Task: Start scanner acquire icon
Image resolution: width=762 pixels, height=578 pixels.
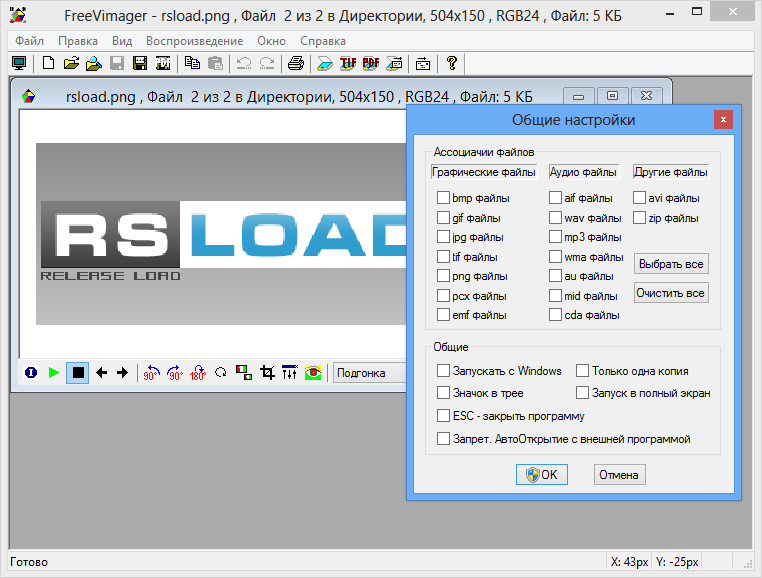Action: pos(325,63)
